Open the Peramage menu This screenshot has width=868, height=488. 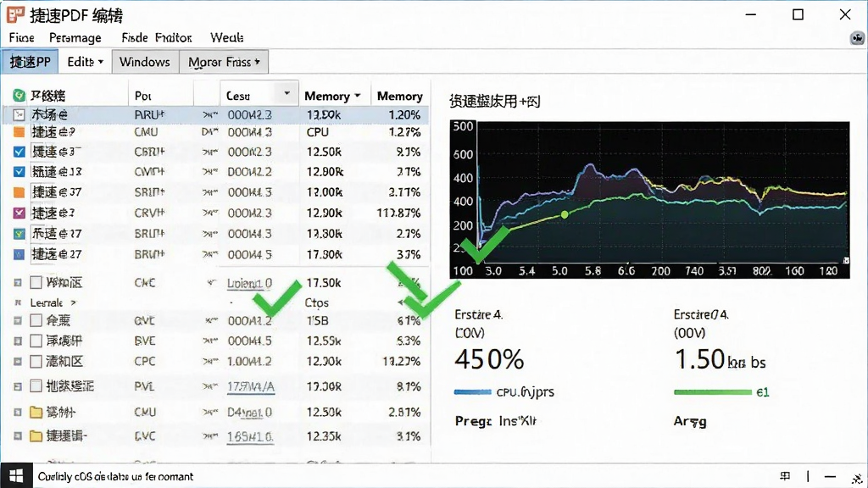(75, 37)
